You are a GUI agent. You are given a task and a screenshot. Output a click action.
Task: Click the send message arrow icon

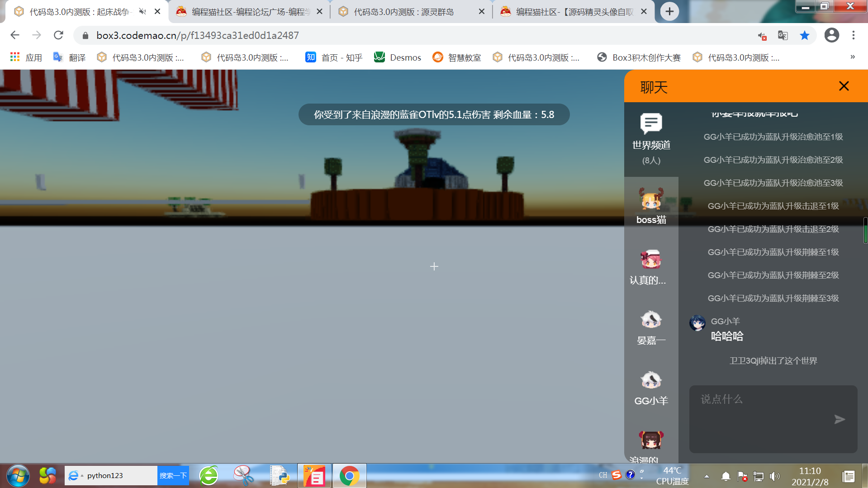840,419
